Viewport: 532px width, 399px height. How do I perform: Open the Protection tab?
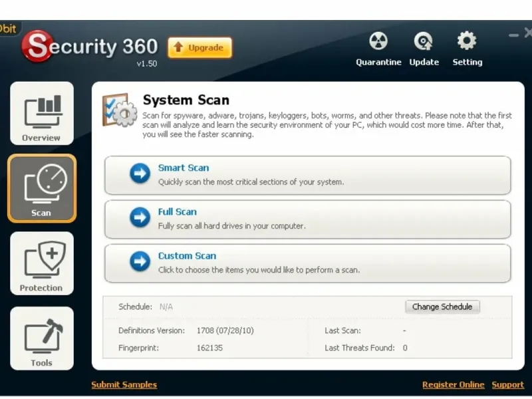point(42,263)
